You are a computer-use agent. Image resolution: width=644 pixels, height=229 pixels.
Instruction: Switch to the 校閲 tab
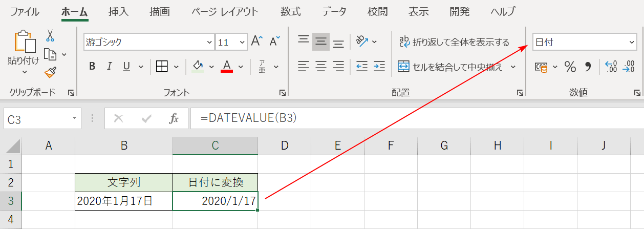(378, 11)
